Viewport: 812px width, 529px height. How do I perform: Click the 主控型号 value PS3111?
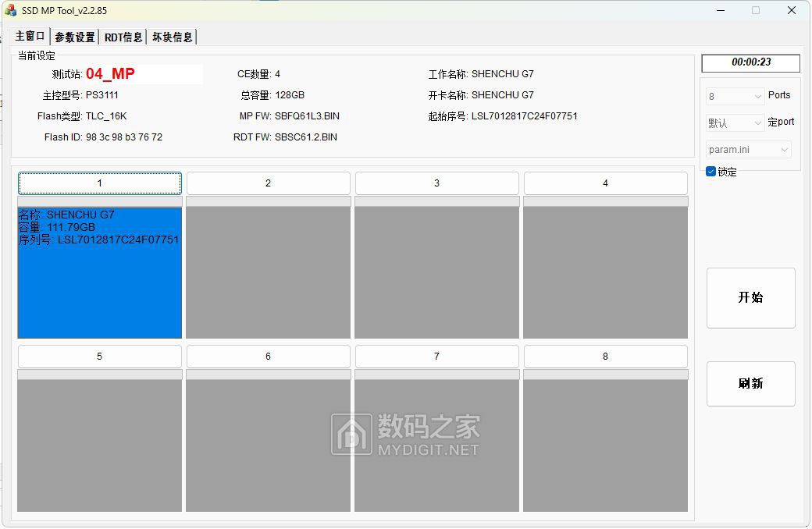102,95
